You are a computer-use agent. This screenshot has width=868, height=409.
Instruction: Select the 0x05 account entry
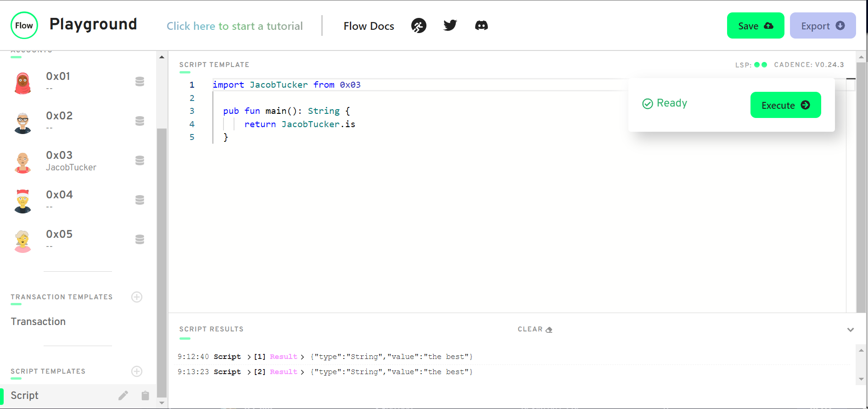78,240
